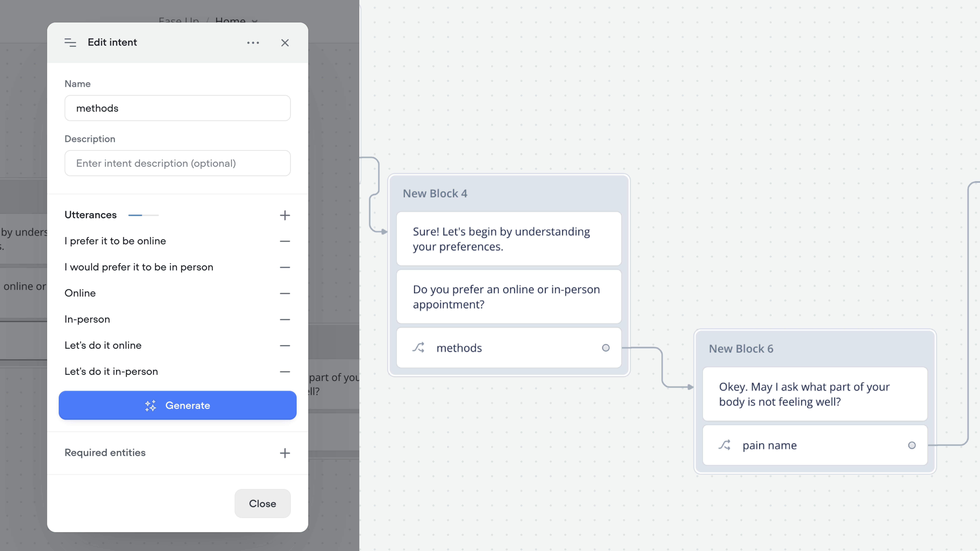Remove 'I would prefer it to be in person'
The image size is (980, 551).
285,267
